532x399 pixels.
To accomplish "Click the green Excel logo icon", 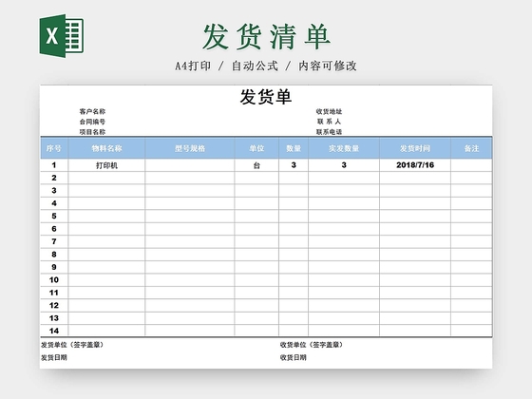I will click(x=62, y=36).
